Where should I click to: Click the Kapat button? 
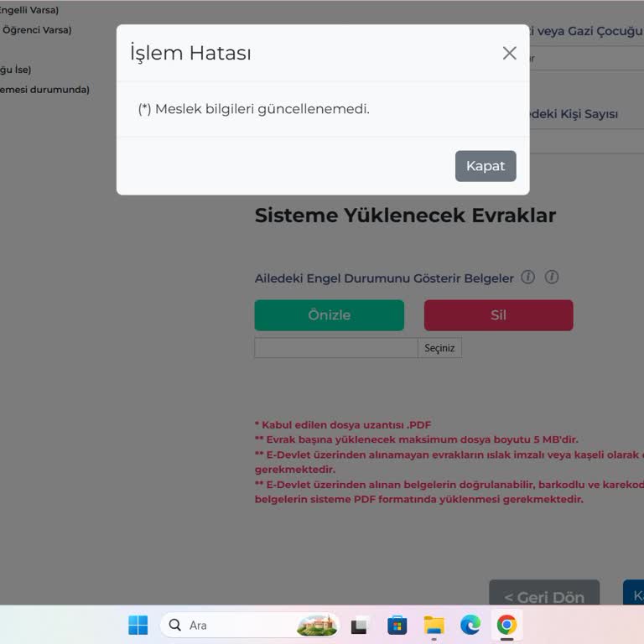pyautogui.click(x=486, y=166)
